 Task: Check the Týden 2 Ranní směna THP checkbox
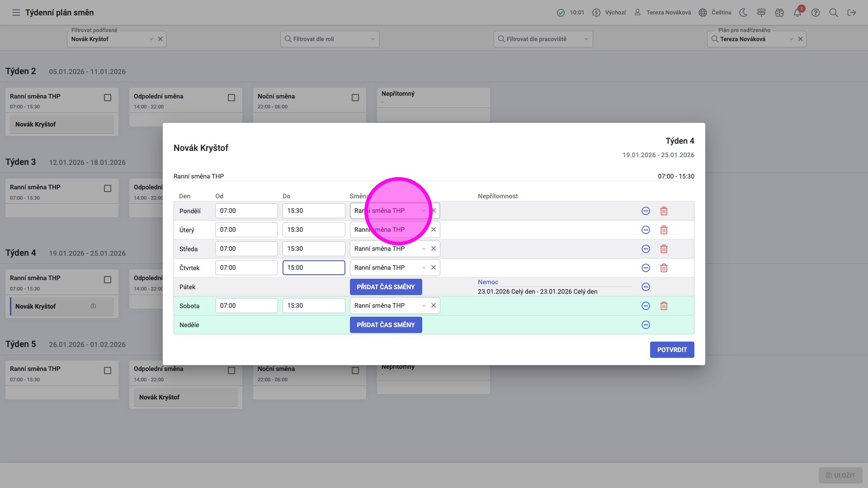[108, 98]
